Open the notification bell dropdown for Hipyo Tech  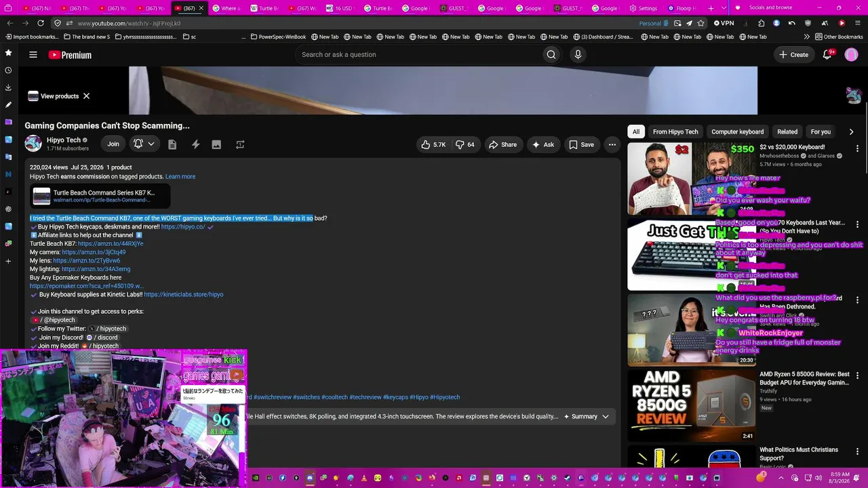coord(144,144)
